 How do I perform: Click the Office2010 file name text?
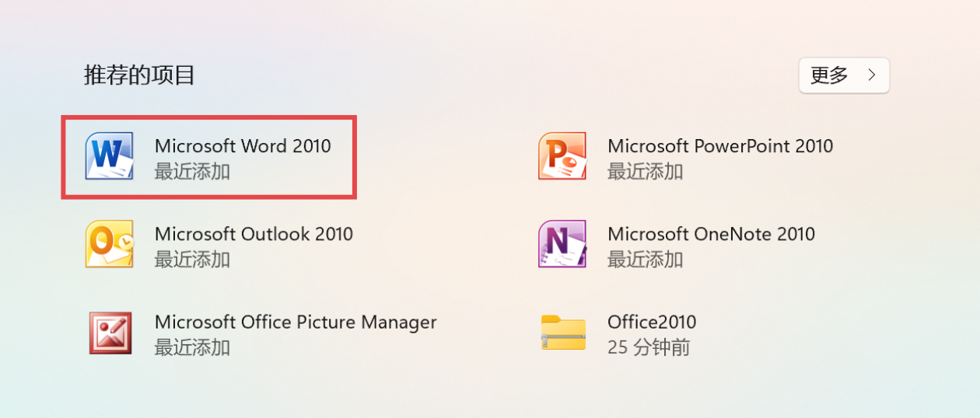pos(652,322)
